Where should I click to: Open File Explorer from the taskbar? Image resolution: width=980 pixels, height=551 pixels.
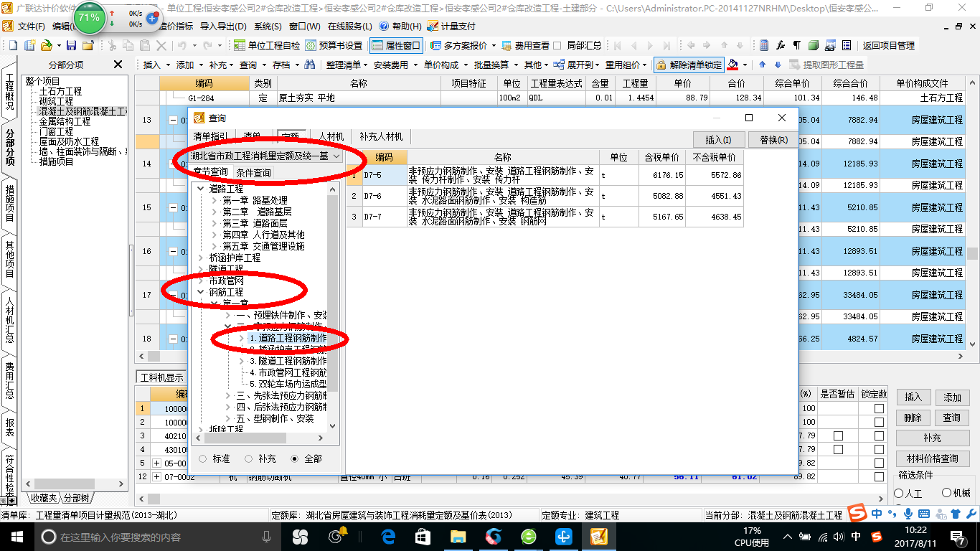click(x=458, y=536)
